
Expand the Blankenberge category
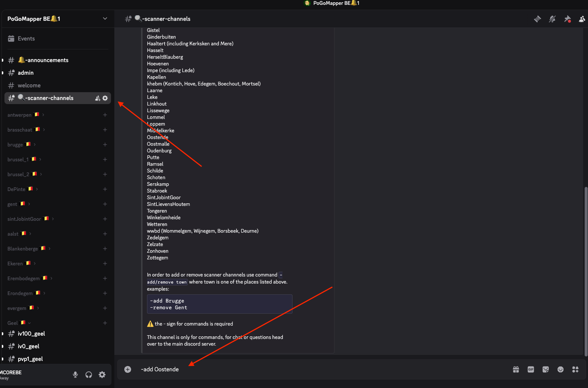[29, 249]
